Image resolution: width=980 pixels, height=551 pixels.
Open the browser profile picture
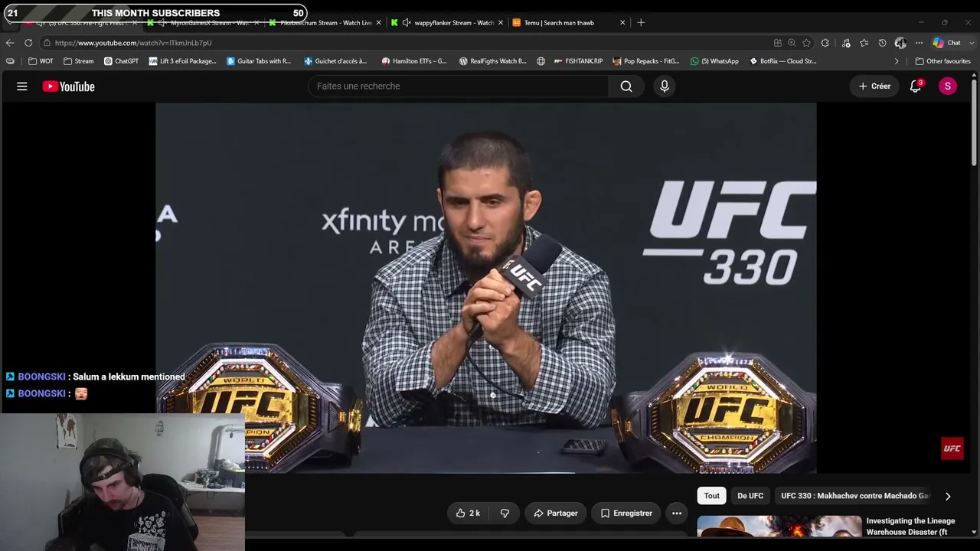click(x=900, y=43)
